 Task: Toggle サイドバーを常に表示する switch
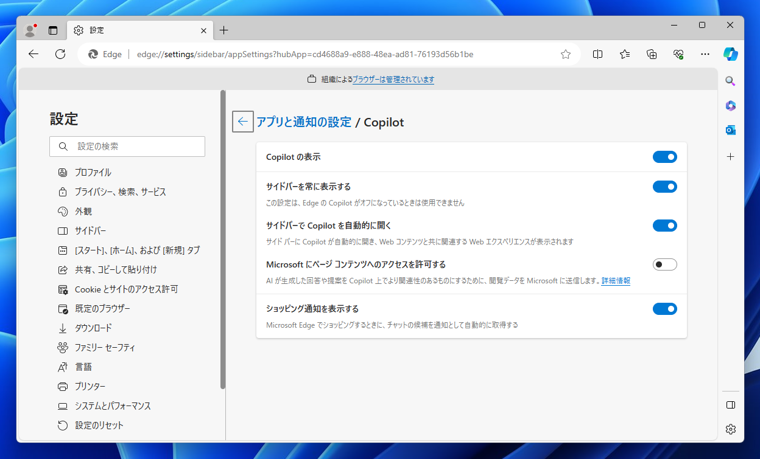[x=665, y=187]
